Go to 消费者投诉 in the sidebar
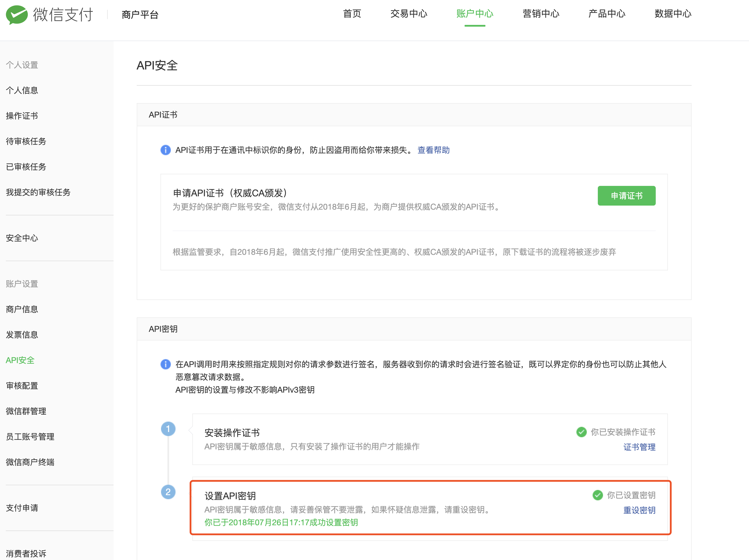749x560 pixels. click(26, 554)
